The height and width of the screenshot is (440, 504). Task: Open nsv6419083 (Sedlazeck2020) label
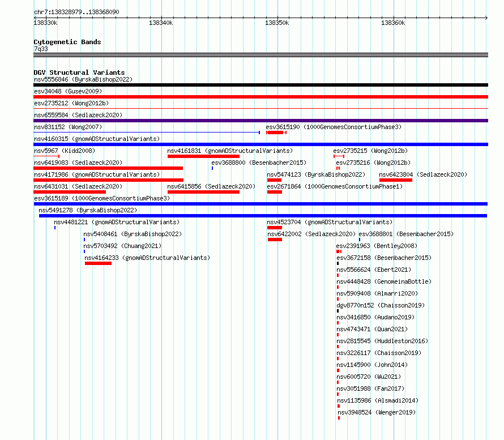[78, 163]
